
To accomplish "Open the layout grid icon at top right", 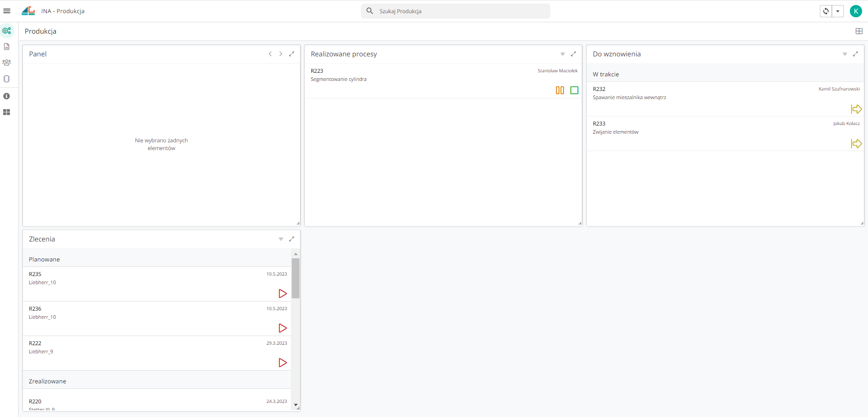I will tap(858, 31).
